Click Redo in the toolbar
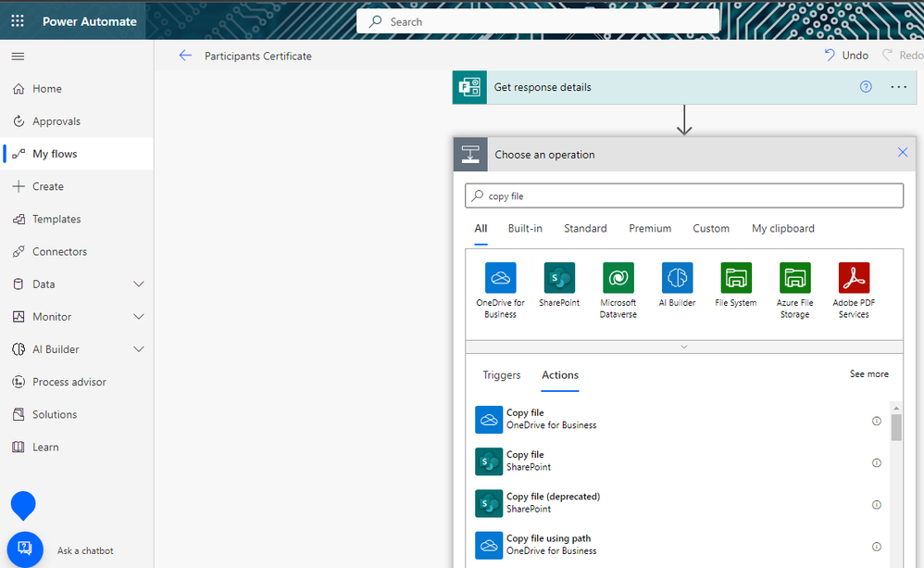The height and width of the screenshot is (568, 924). point(903,55)
